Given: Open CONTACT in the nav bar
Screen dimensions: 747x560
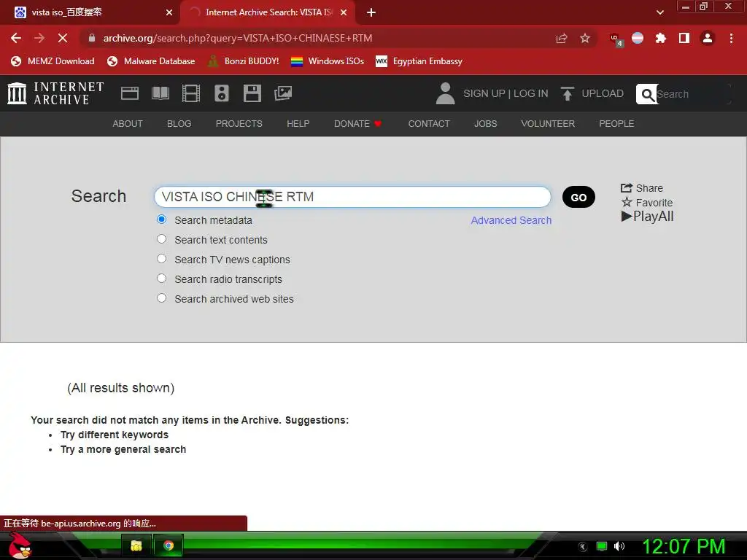Looking at the screenshot, I should tap(429, 124).
